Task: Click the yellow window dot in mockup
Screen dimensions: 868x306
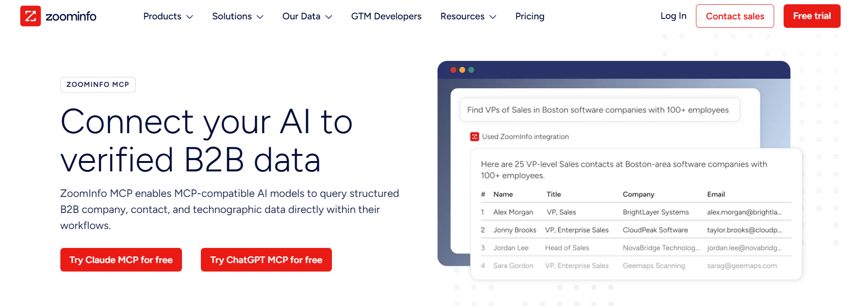Action: (x=462, y=70)
